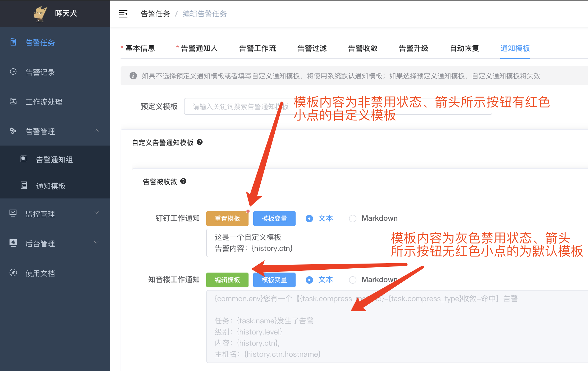This screenshot has height=371, width=588.
Task: Click help icon beside 告警被收敛
Action: coord(183,181)
